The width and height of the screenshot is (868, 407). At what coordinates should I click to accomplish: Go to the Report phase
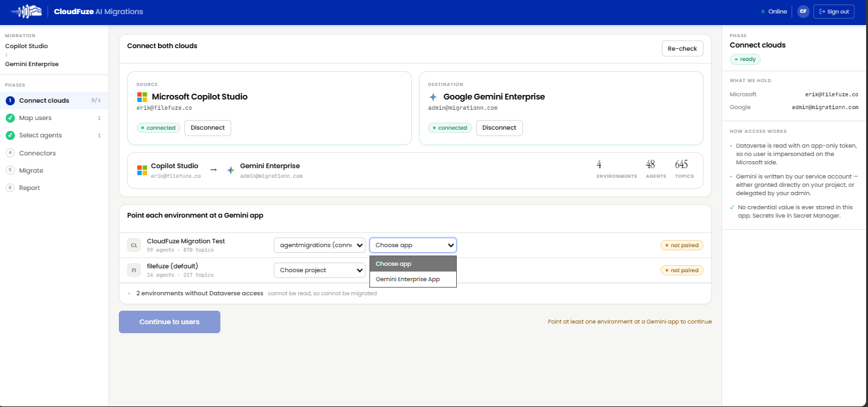coord(54,187)
